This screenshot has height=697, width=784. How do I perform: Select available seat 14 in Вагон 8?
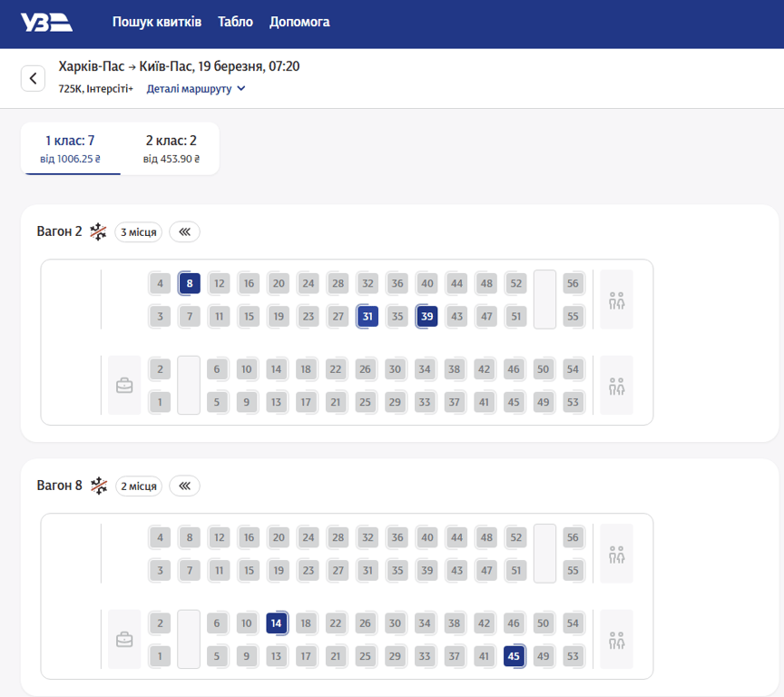(x=277, y=623)
